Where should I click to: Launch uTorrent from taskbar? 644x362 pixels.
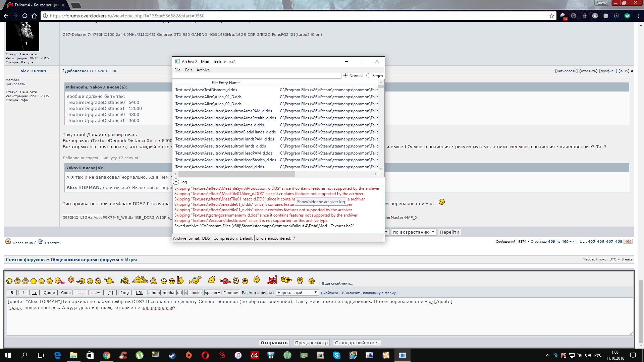tap(139, 355)
